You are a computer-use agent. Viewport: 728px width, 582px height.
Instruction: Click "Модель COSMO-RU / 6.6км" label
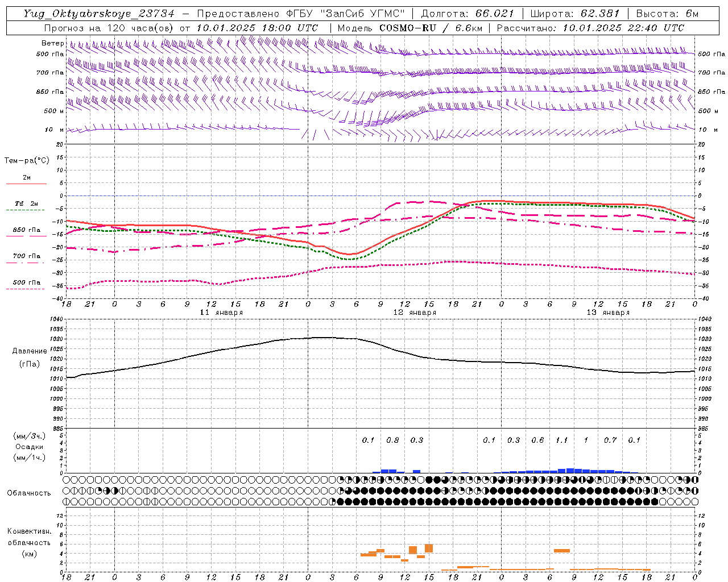[410, 28]
